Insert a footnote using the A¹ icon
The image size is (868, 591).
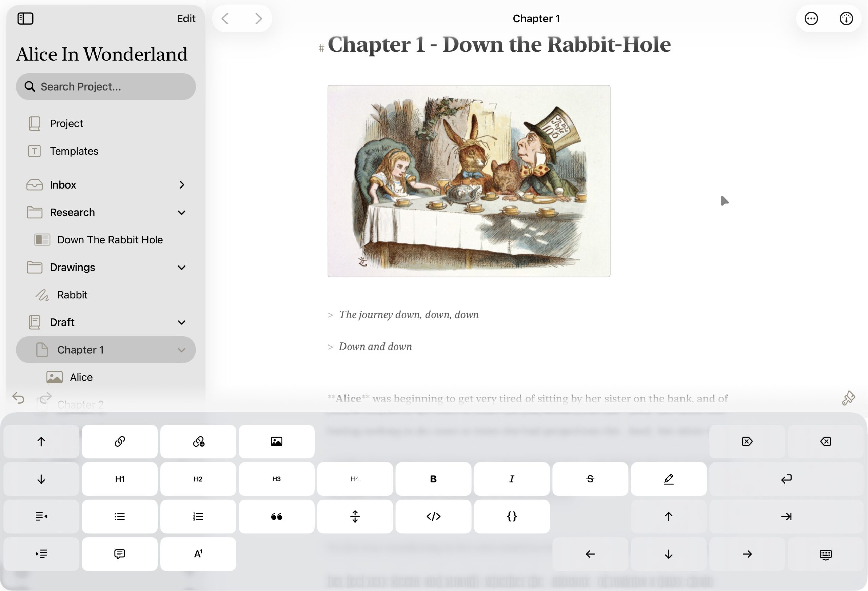pyautogui.click(x=198, y=554)
